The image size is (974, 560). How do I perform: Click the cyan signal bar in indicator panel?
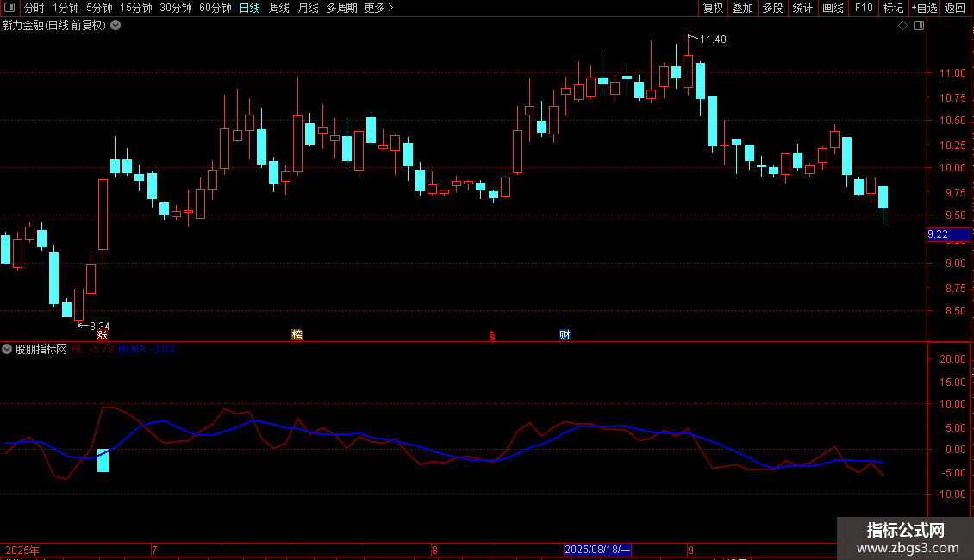(x=103, y=461)
